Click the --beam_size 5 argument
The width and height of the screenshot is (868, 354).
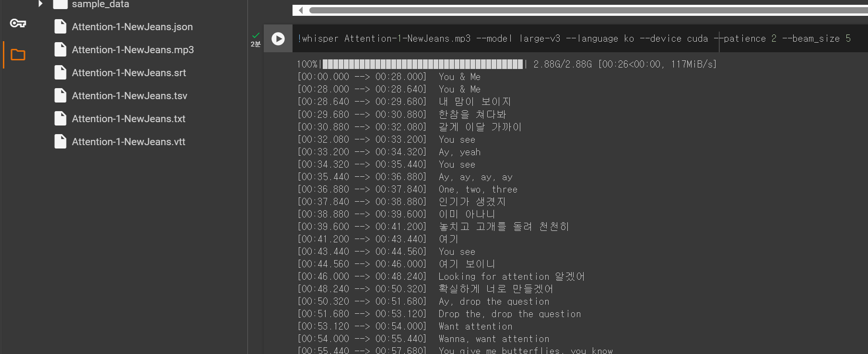click(816, 39)
